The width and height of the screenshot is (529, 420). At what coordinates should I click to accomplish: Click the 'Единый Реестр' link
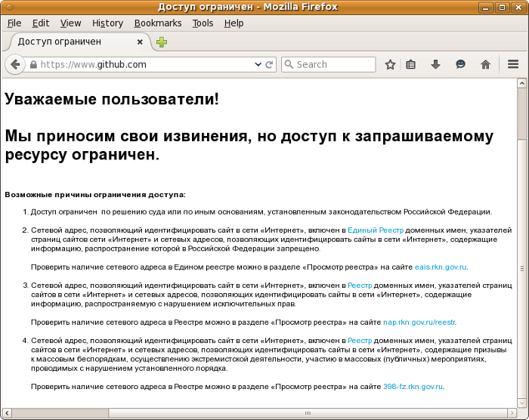pos(376,230)
